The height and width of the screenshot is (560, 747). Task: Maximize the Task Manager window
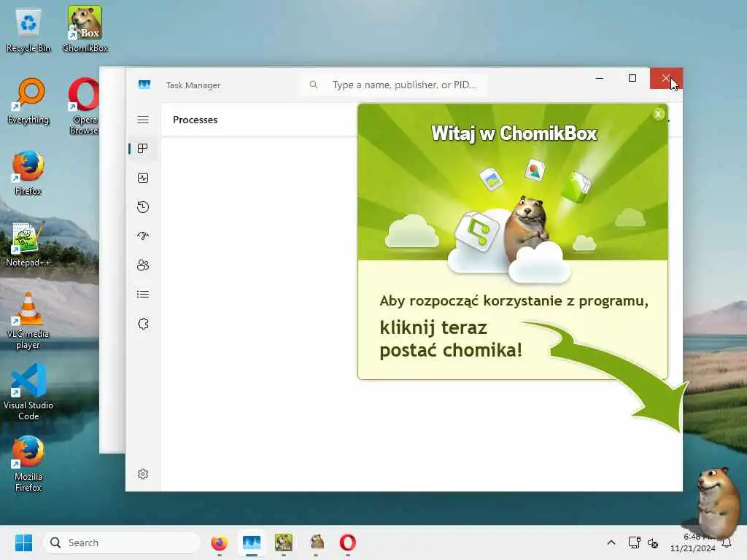click(632, 78)
